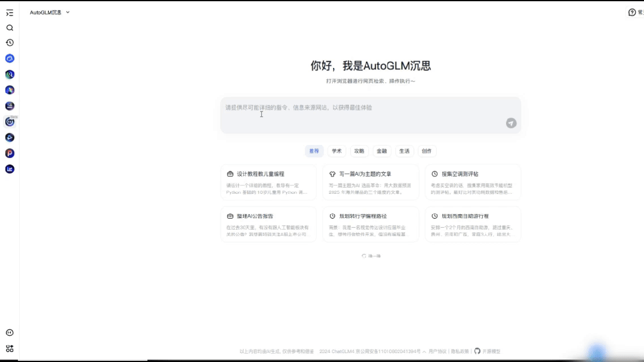Click the circular icon near the sidebar bottom

(10, 333)
